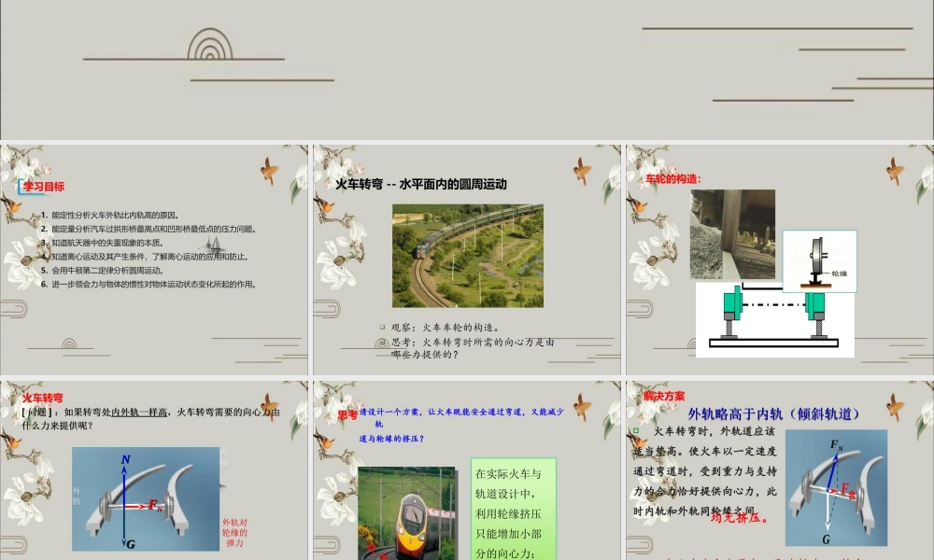
Task: Click the square bullet before 观察：火车车轮的构造
Action: [x=382, y=326]
